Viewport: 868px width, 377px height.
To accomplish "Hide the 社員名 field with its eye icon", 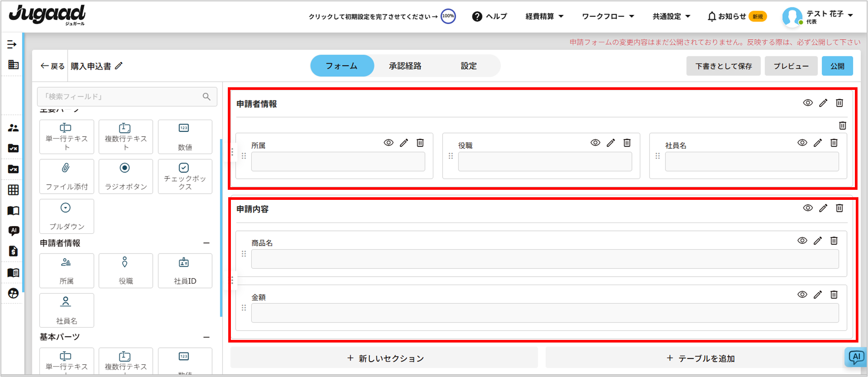I will [x=802, y=143].
